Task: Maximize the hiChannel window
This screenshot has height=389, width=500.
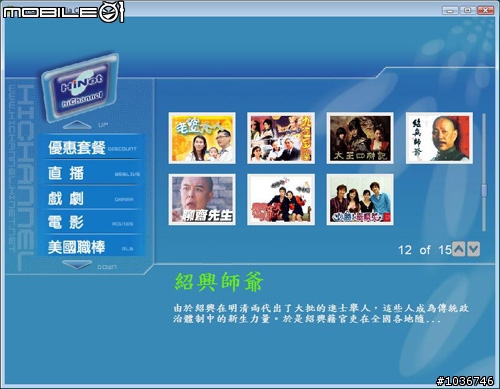Action: (468, 10)
